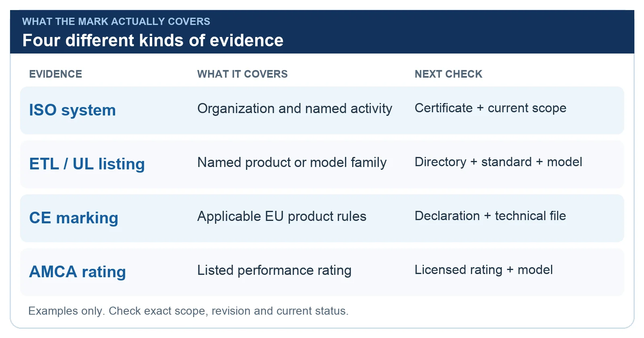Click the 'EVIDENCE' column header

(56, 74)
